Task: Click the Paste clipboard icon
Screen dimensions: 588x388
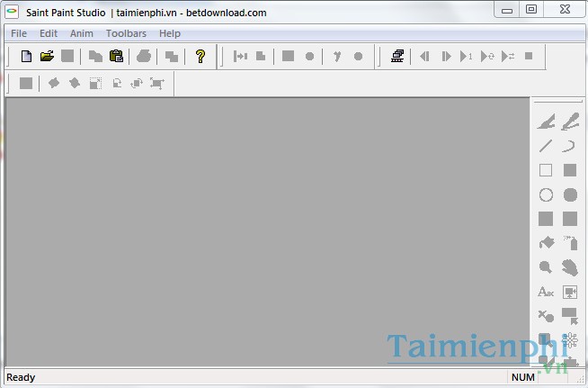Action: click(116, 56)
